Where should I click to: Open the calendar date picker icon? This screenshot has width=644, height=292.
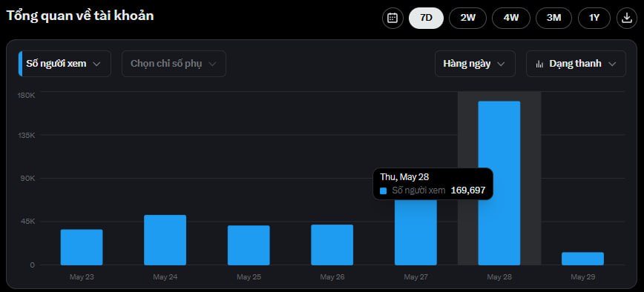pyautogui.click(x=392, y=18)
